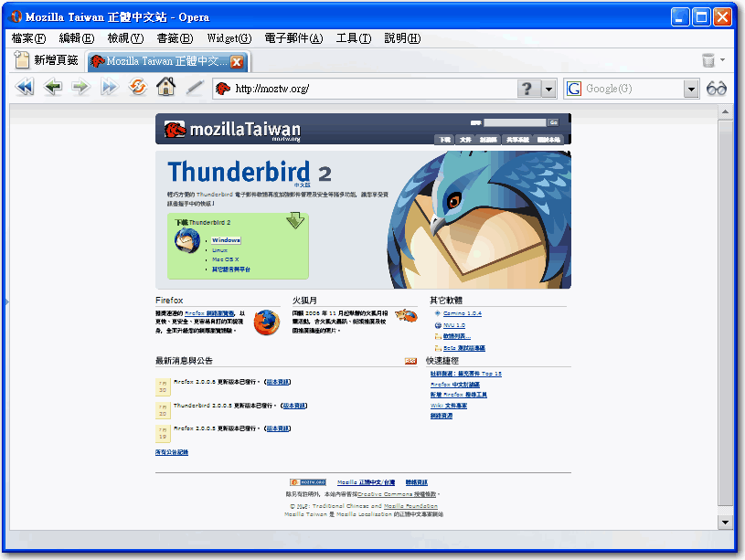Open the glasses (view) icon
Screen dimensions: 745x560
[x=716, y=89]
